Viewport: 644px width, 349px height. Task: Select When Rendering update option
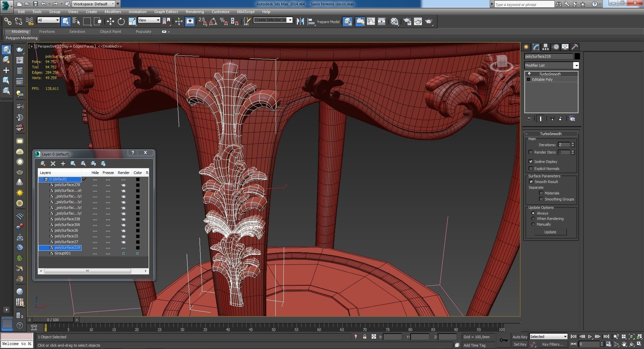(x=533, y=218)
